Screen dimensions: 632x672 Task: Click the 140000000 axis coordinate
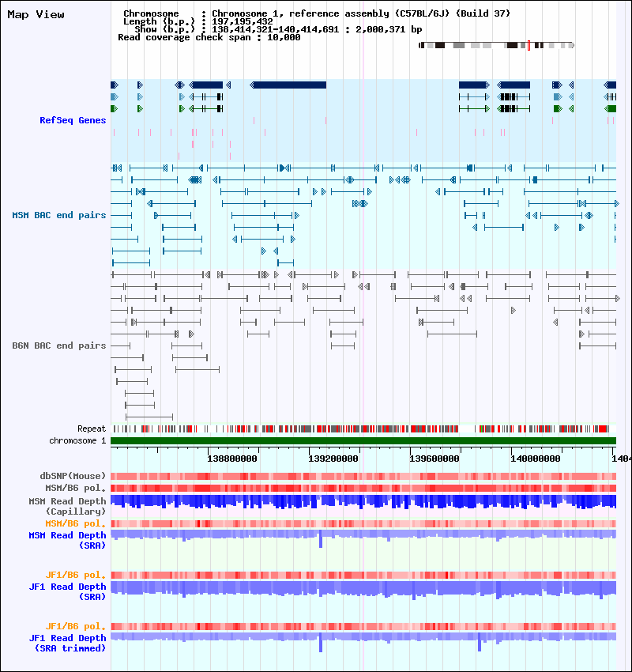536,459
